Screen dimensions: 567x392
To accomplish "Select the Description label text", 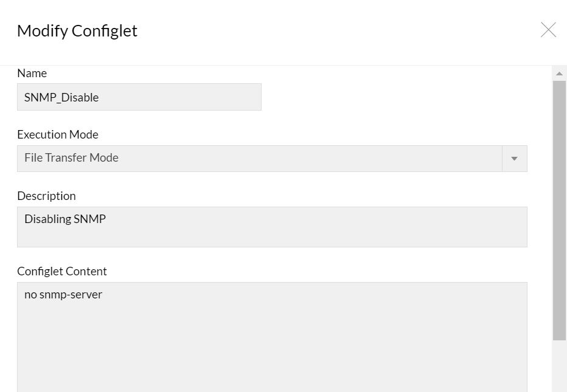I will click(x=46, y=196).
